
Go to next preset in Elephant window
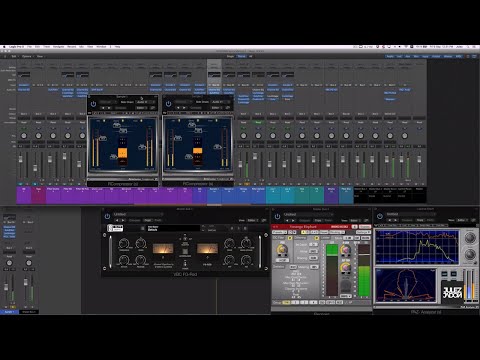(x=293, y=220)
